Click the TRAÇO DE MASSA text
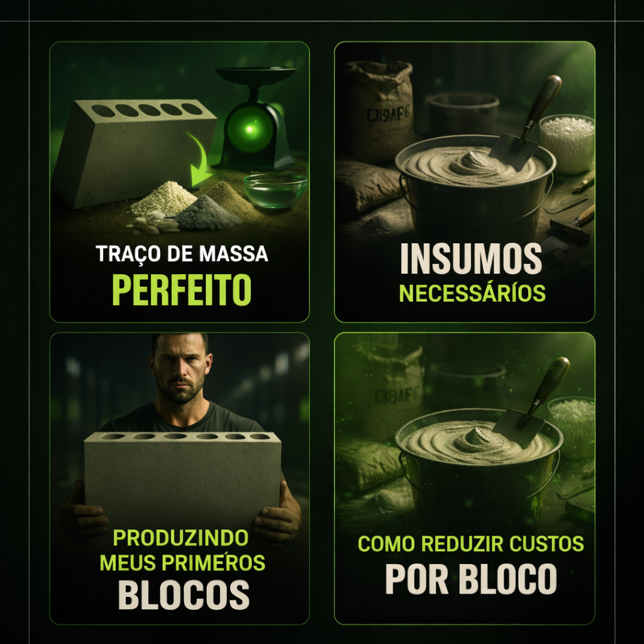 coord(182,254)
